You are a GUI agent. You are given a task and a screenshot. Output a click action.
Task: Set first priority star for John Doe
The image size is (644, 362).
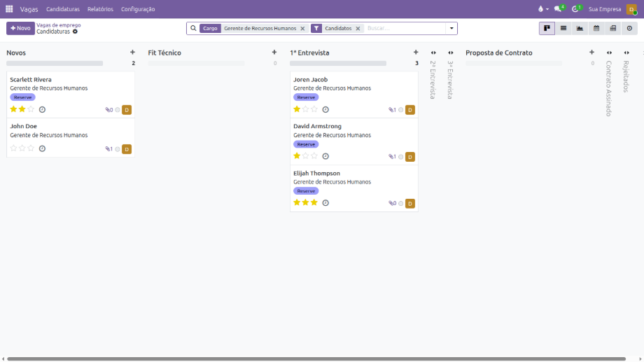13,148
